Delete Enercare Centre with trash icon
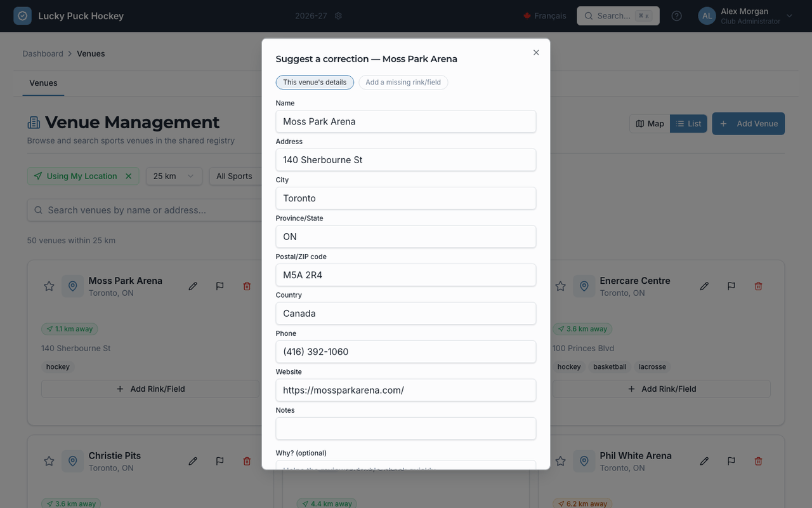This screenshot has height=508, width=812. [758, 286]
